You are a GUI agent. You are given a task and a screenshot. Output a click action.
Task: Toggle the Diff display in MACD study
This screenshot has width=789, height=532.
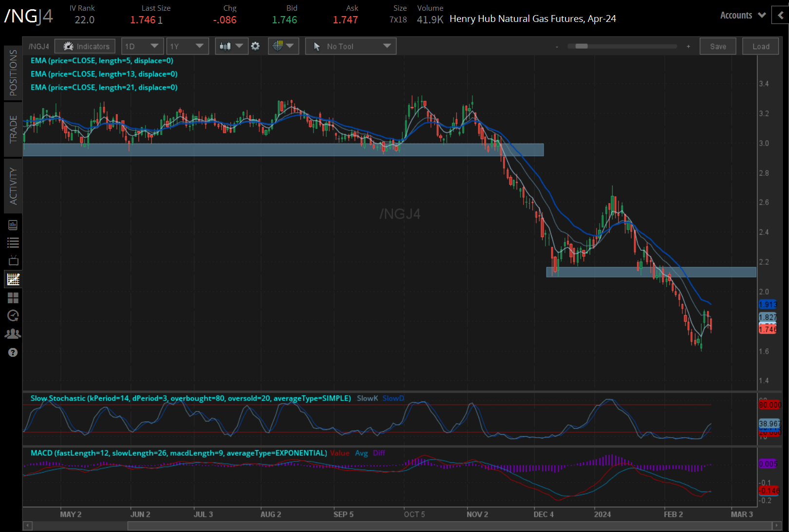(378, 453)
